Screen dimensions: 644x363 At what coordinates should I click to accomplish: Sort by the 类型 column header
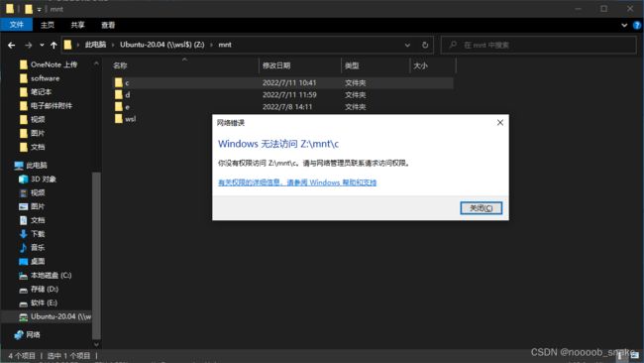(x=352, y=65)
